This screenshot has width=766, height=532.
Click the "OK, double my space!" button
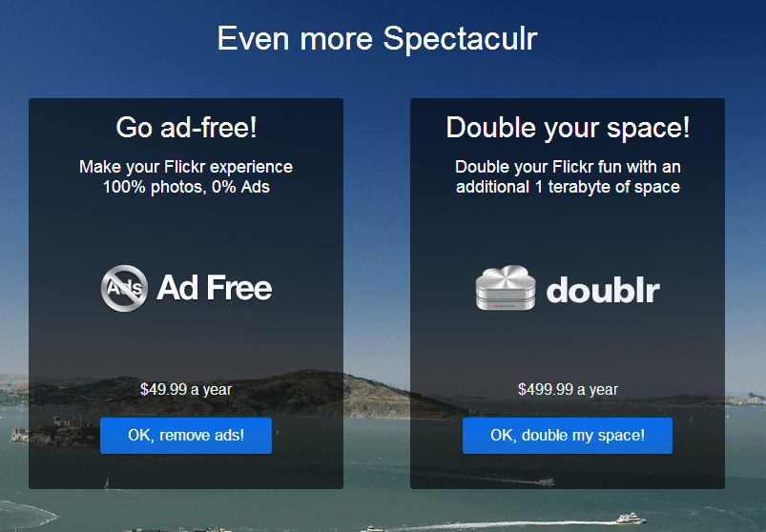568,436
